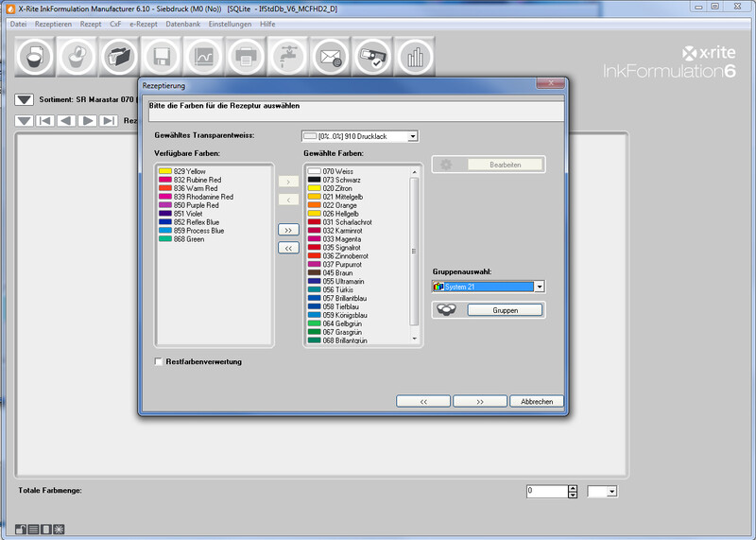The image size is (756, 540).
Task: Click the Totale Farbmenge input field
Action: point(545,492)
